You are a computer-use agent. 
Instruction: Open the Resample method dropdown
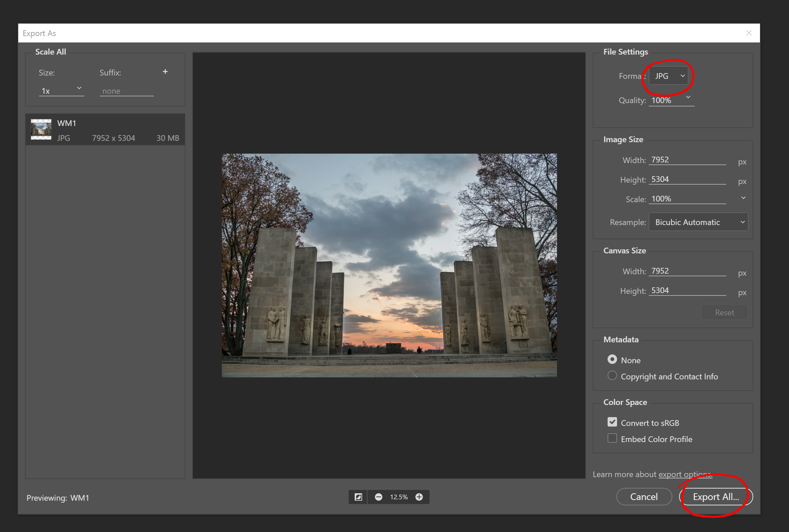coord(698,222)
